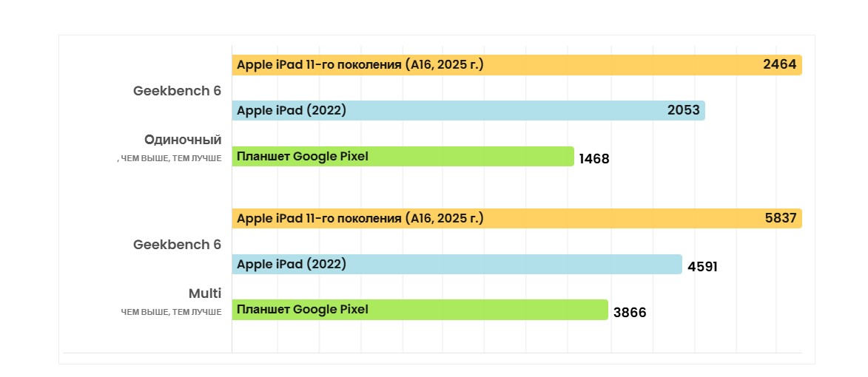The width and height of the screenshot is (868, 377).
Task: Click the Apple iPad 11-го поколения label in Одиночный group
Action: tap(360, 65)
